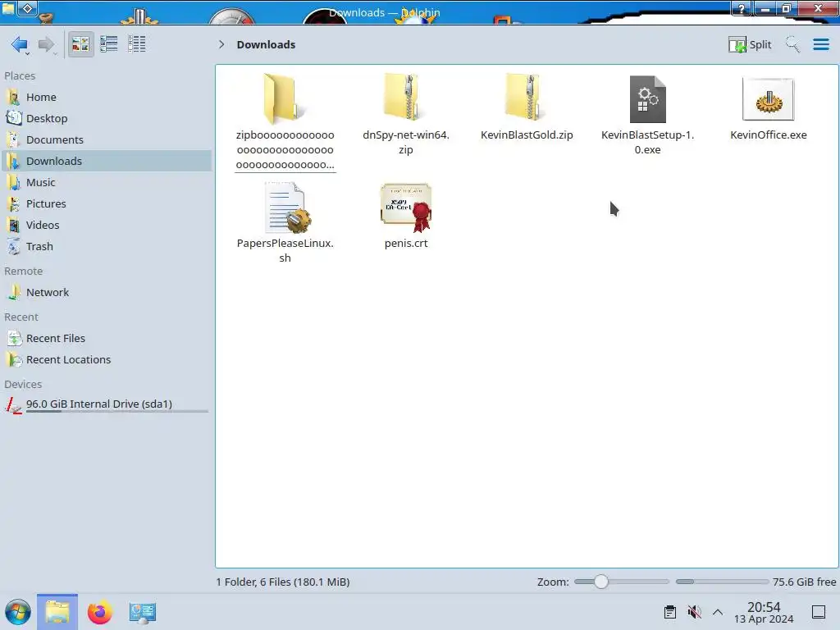Click the PapersPleaseLinux.sh file name
The width and height of the screenshot is (840, 630).
[x=285, y=251]
